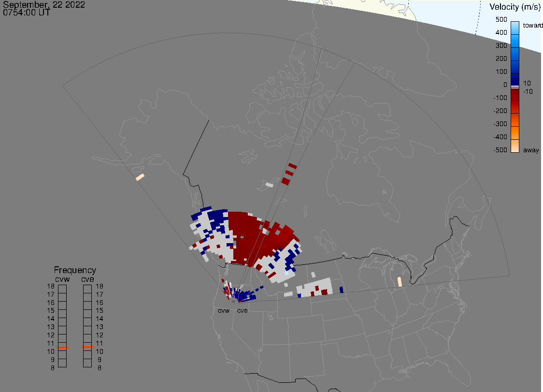Select the peach -400 to -500 color segment
This screenshot has width=543, height=392.
click(x=515, y=146)
